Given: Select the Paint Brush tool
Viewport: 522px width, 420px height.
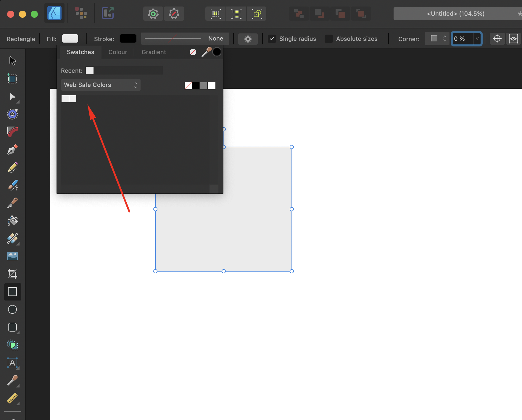Looking at the screenshot, I should (x=12, y=203).
